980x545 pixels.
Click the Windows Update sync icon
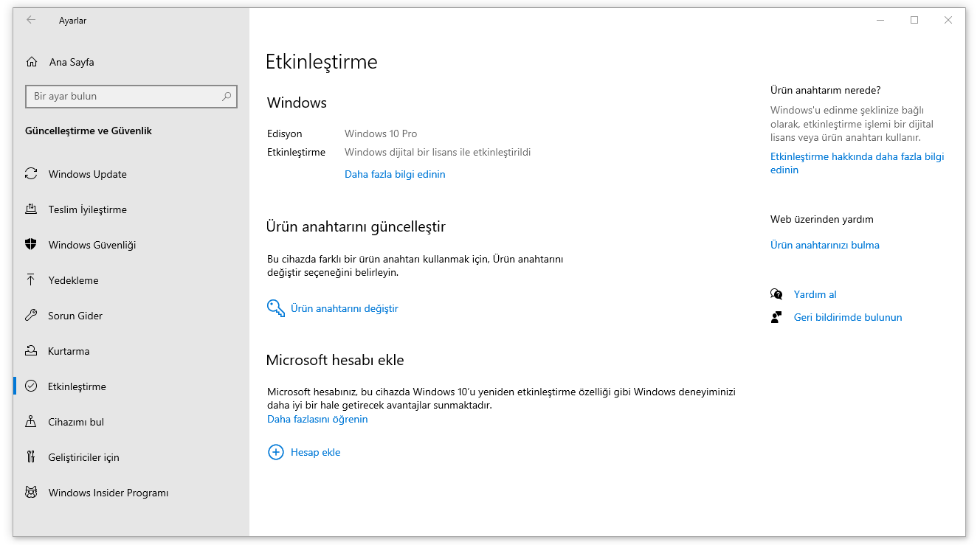(x=31, y=174)
